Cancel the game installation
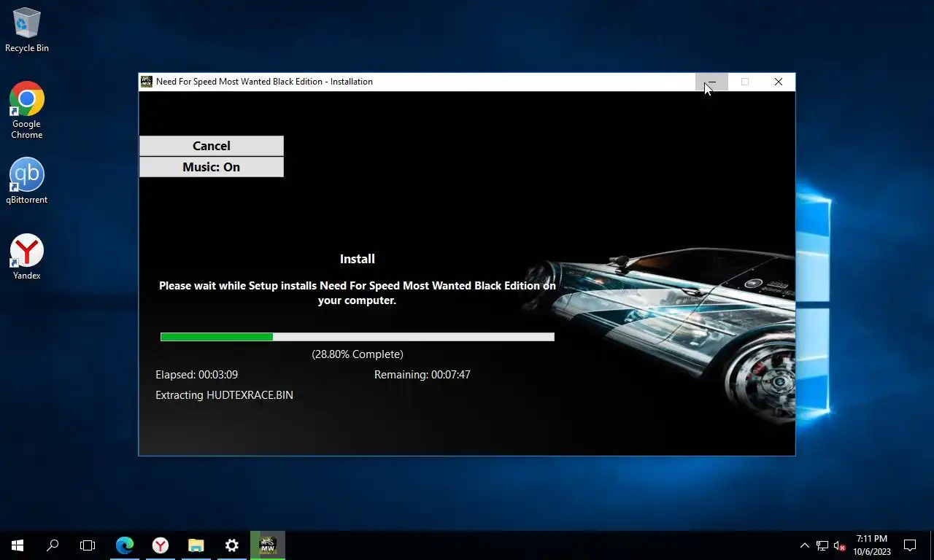The image size is (934, 560). point(211,146)
